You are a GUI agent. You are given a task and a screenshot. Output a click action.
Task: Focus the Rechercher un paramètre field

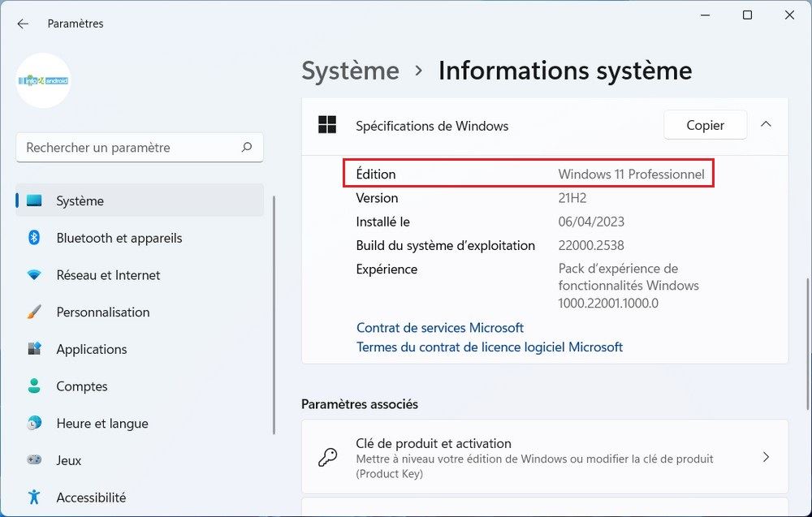(140, 148)
